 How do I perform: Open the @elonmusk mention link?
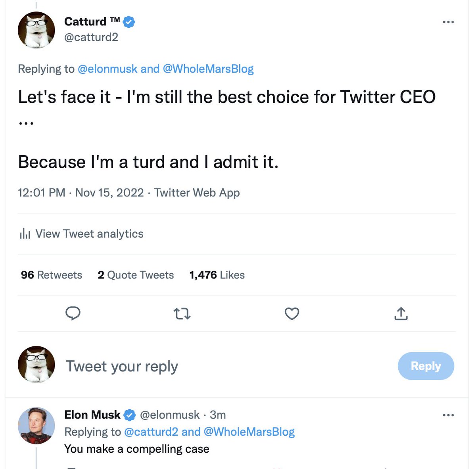point(107,69)
